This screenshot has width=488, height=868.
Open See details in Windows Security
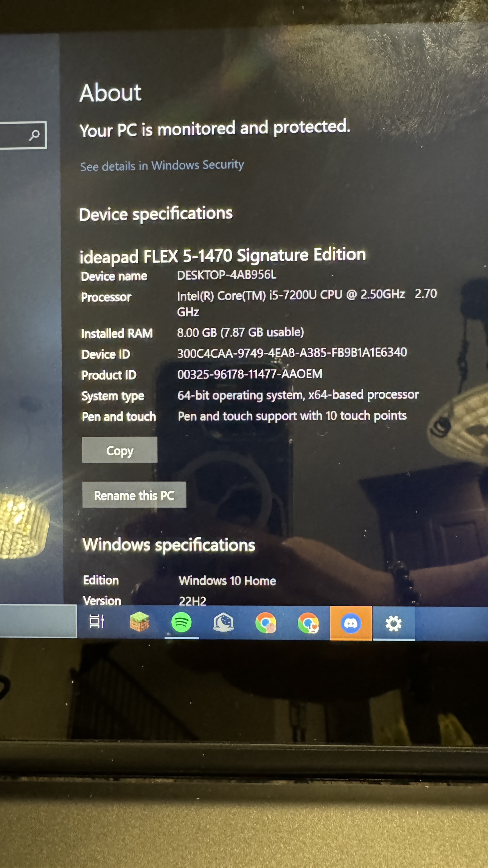[x=162, y=166]
